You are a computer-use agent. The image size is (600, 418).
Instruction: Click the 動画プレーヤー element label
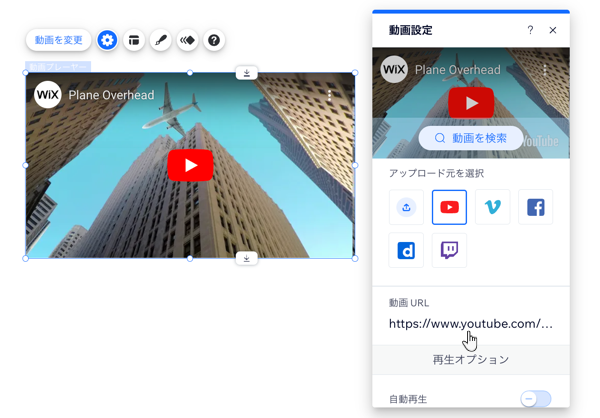[58, 67]
